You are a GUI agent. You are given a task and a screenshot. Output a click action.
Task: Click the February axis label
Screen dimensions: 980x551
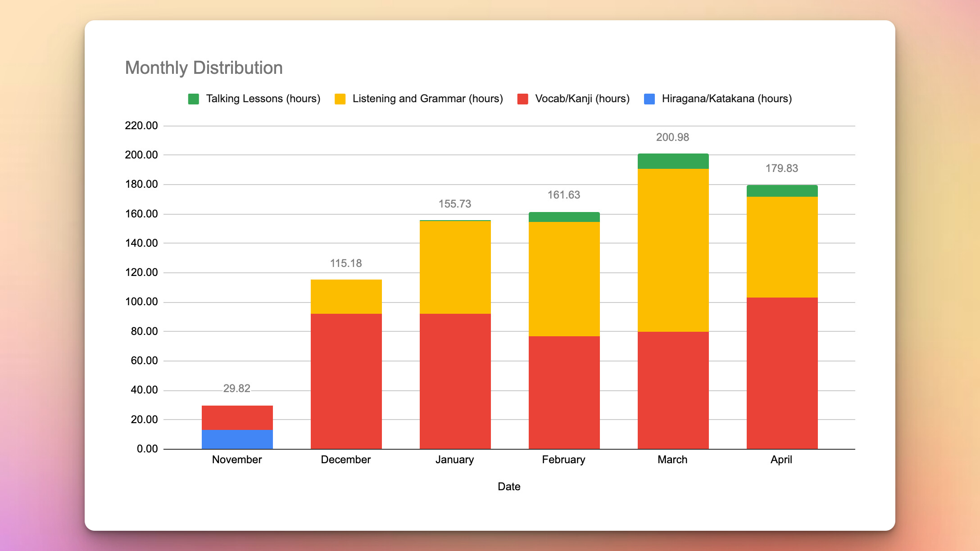pyautogui.click(x=563, y=460)
